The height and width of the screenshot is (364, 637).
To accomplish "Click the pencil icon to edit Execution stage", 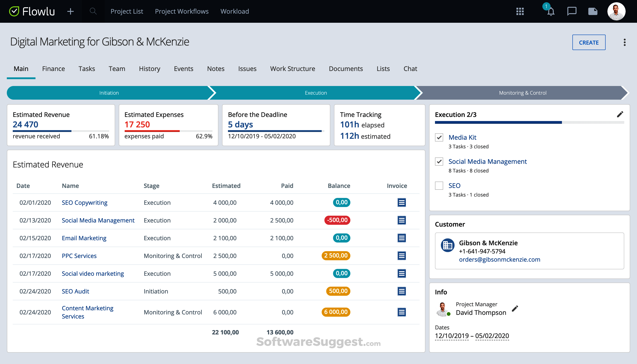I will pyautogui.click(x=620, y=114).
